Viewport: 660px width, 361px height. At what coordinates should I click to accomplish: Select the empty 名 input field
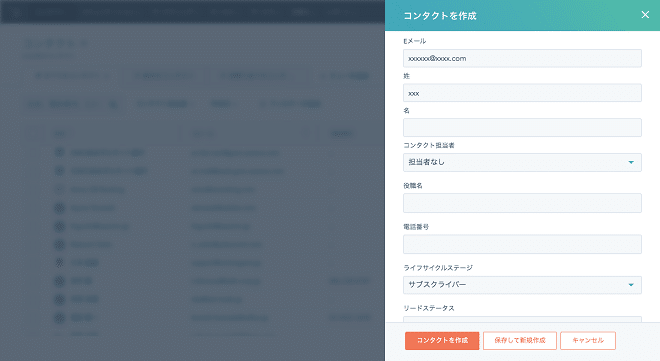tap(522, 127)
